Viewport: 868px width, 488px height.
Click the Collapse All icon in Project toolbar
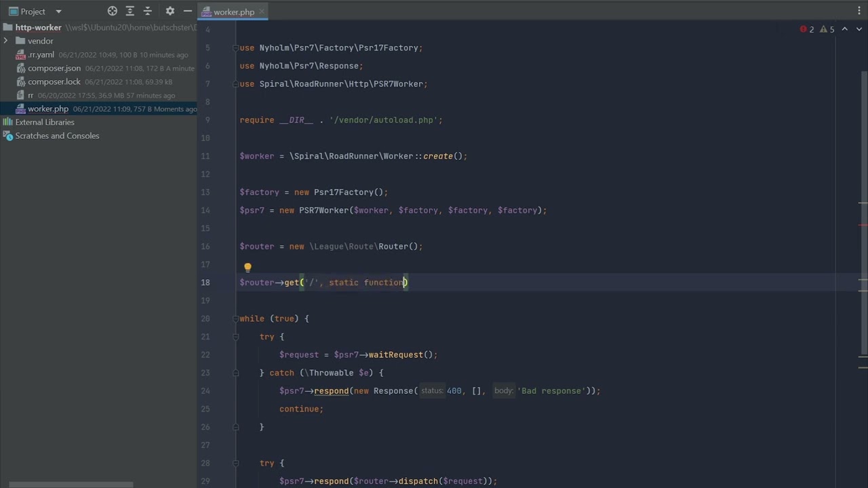click(147, 11)
